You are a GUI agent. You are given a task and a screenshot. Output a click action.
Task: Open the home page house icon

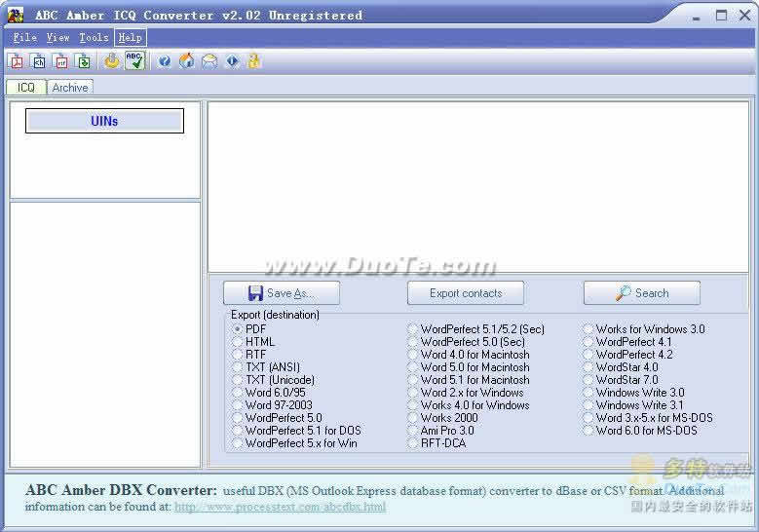pyautogui.click(x=187, y=61)
